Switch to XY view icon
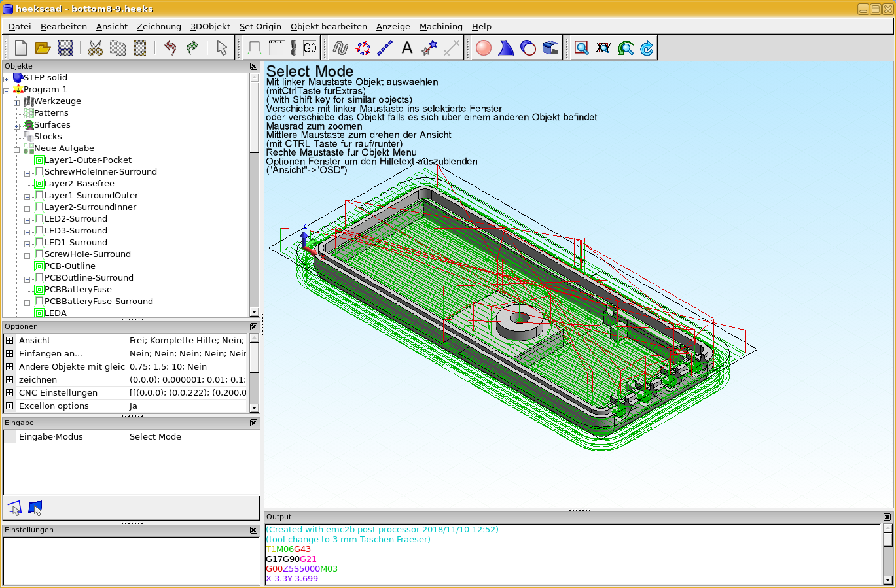Viewport: 896px width, 588px height. (603, 48)
